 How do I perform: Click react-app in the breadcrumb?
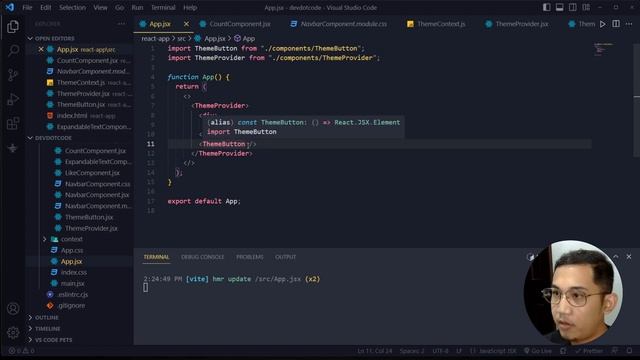155,39
